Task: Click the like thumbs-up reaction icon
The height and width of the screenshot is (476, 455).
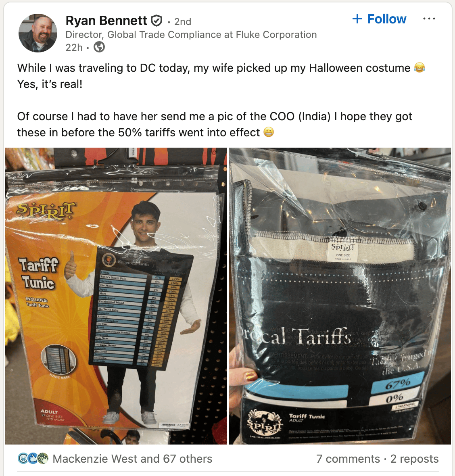Action: [x=33, y=458]
